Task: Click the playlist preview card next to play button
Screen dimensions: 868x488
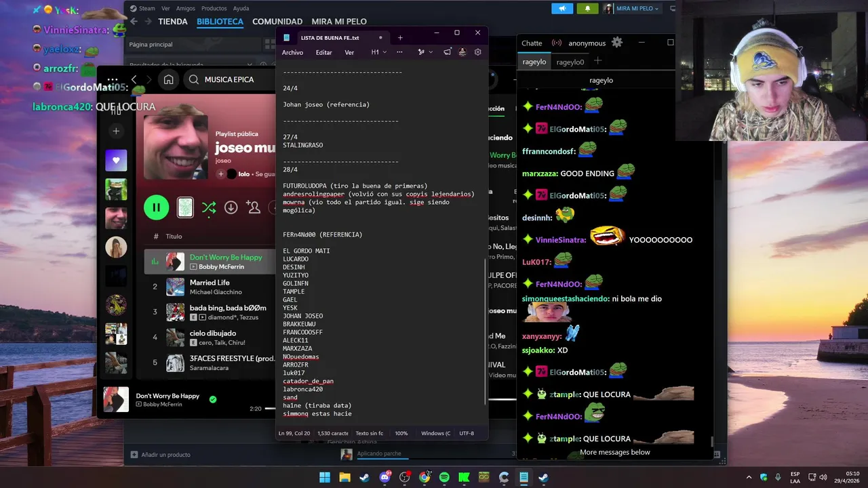Action: coord(185,207)
